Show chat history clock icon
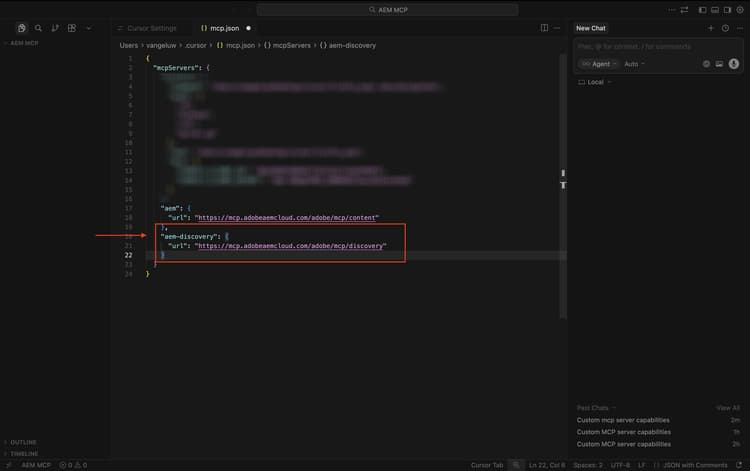Screen dimensions: 750x471 click(x=726, y=28)
